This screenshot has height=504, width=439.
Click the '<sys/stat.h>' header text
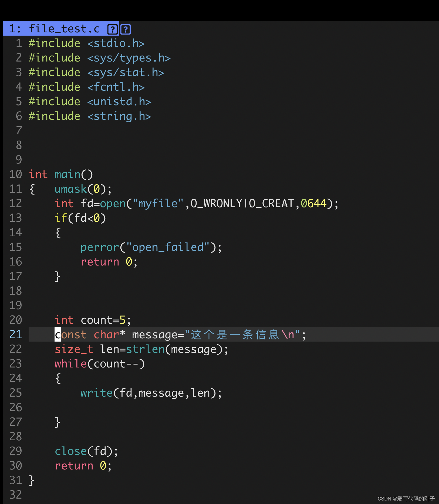126,73
